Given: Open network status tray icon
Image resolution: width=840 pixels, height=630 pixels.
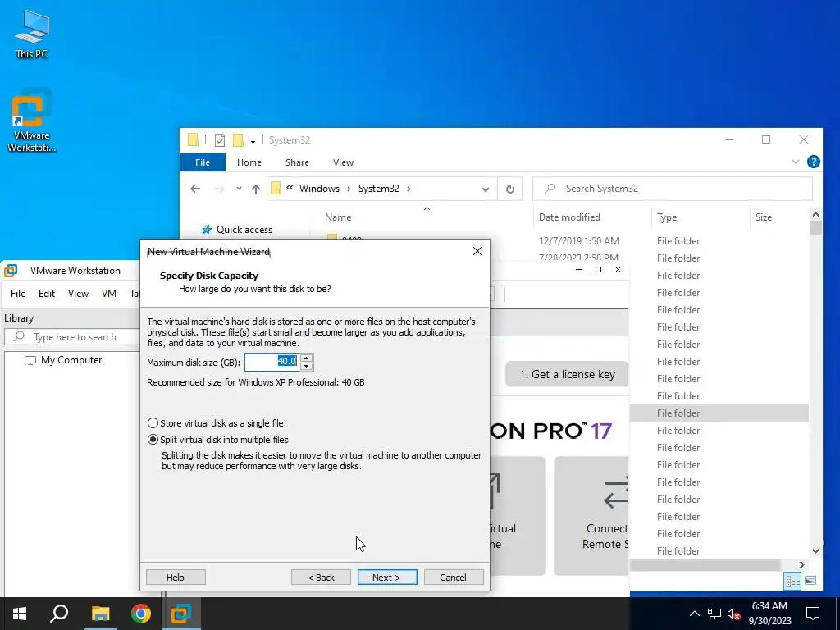Looking at the screenshot, I should tap(714, 614).
